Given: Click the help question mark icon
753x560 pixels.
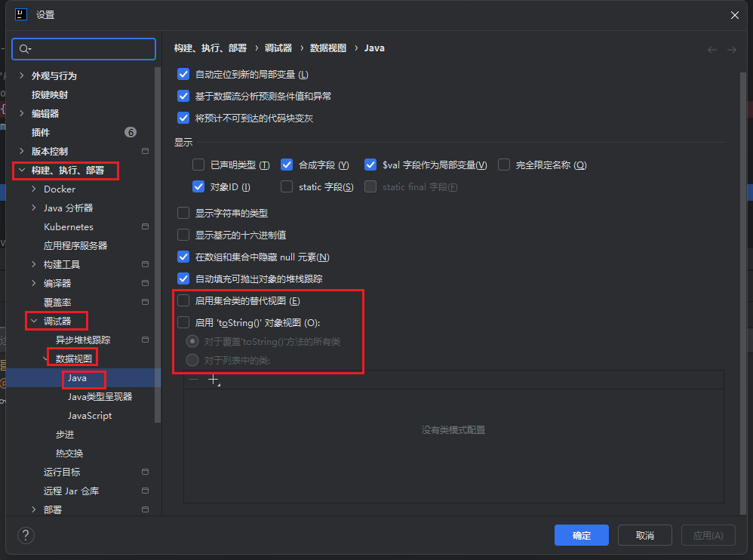Looking at the screenshot, I should pyautogui.click(x=26, y=535).
